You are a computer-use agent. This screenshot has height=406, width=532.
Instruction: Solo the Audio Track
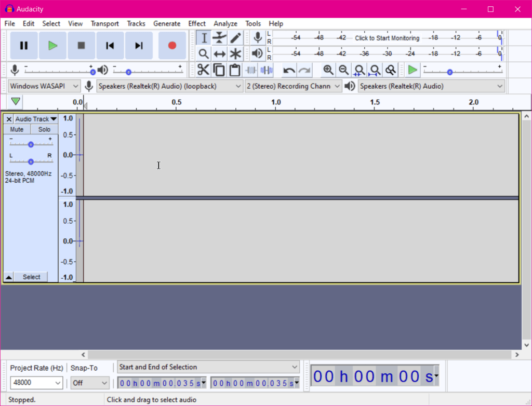(44, 129)
